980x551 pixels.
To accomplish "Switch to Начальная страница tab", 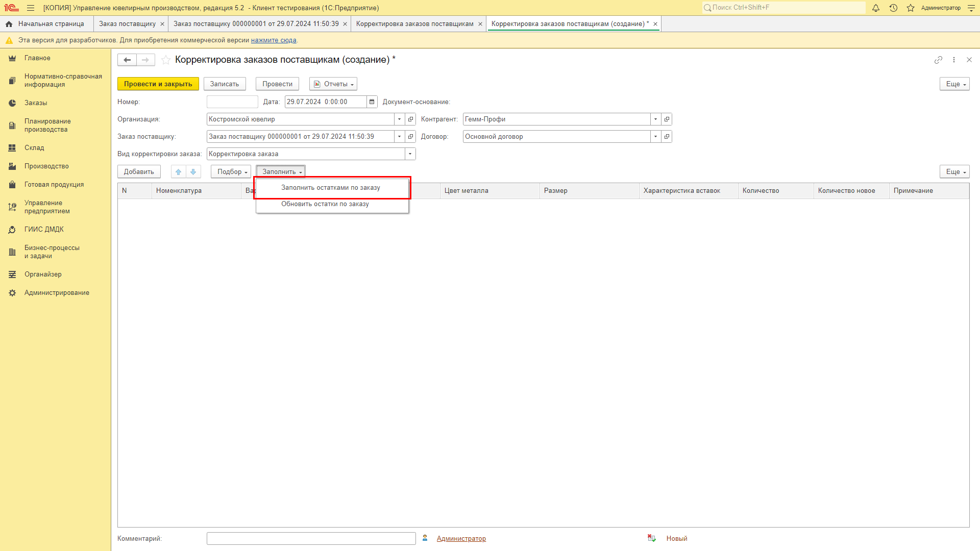I will coord(51,24).
